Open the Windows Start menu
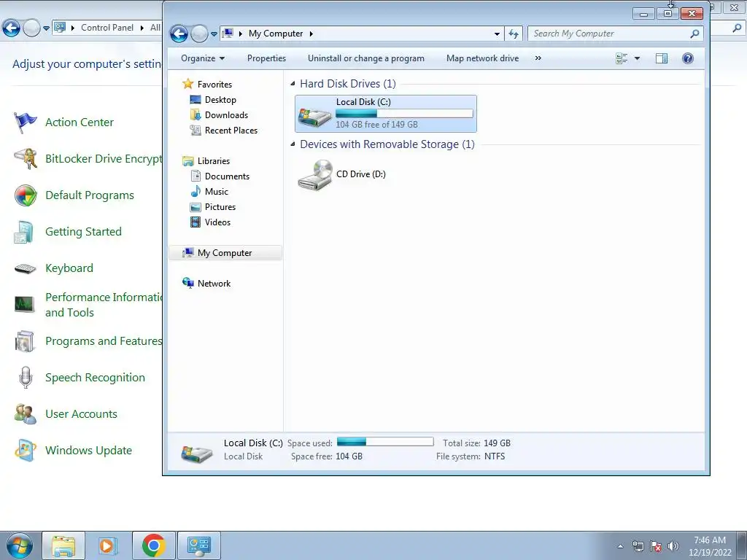 click(x=20, y=545)
